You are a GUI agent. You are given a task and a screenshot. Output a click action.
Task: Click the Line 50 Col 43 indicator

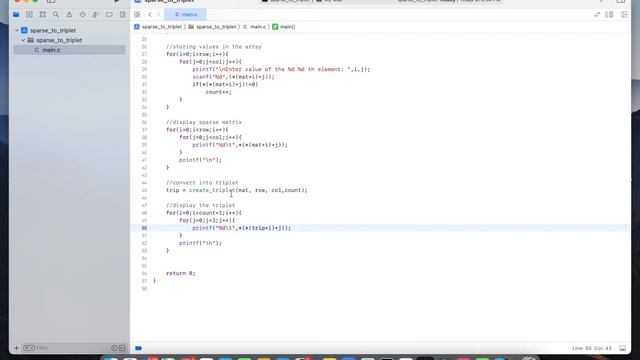coord(591,348)
